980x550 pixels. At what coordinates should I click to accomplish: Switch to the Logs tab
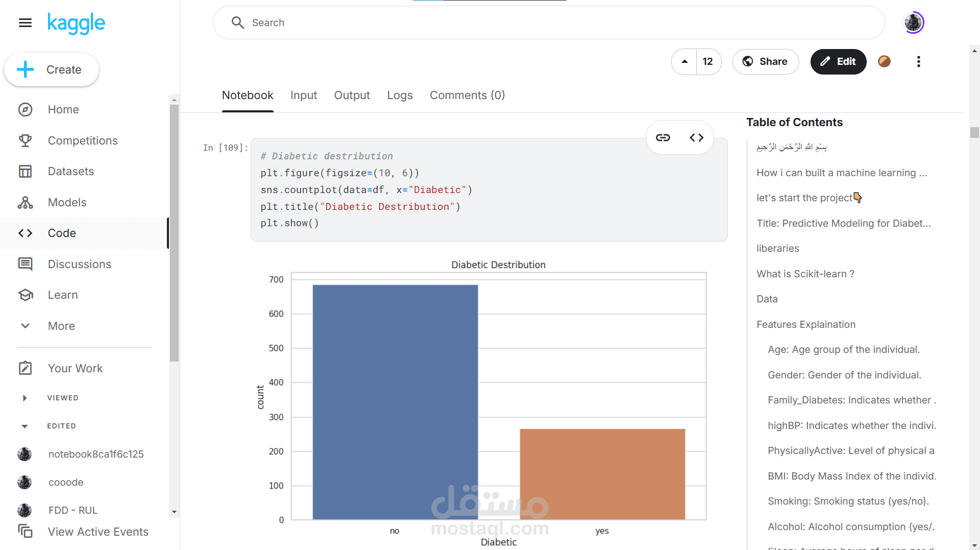pyautogui.click(x=400, y=95)
